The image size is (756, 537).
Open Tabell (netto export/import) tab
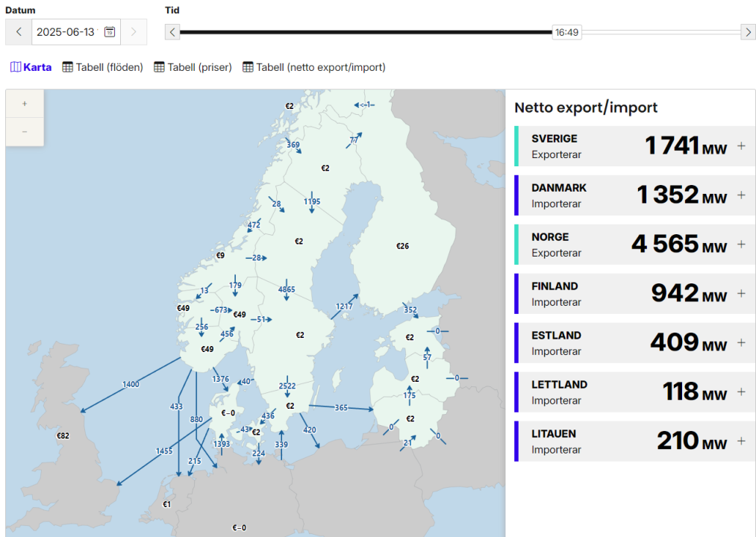click(313, 67)
